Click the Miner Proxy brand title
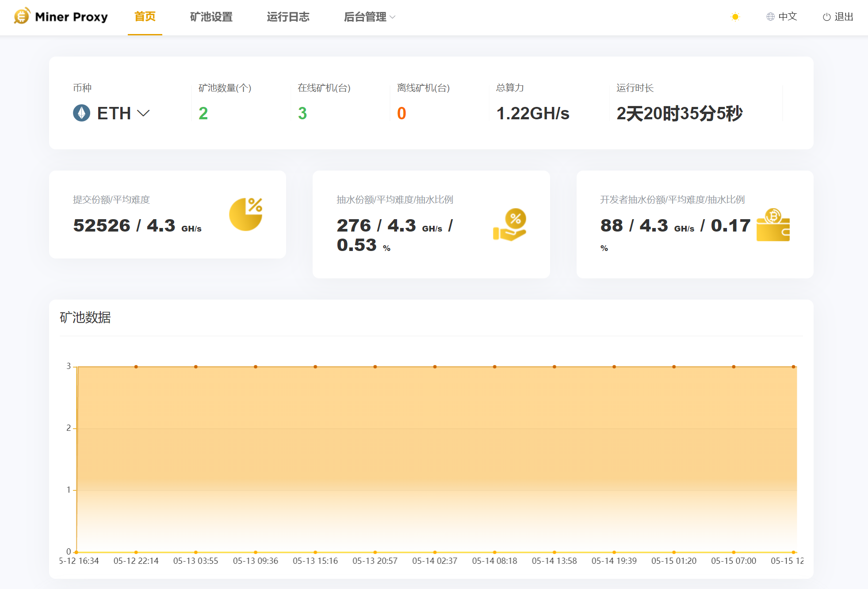 point(71,17)
